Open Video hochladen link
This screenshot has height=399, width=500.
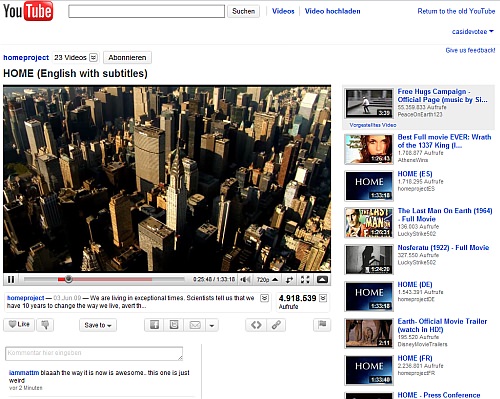332,11
